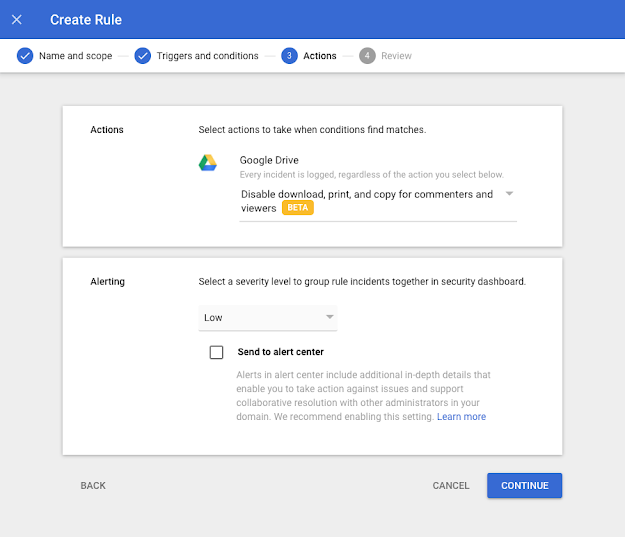625x537 pixels.
Task: Close the Create Rule dialog with X
Action: [17, 20]
